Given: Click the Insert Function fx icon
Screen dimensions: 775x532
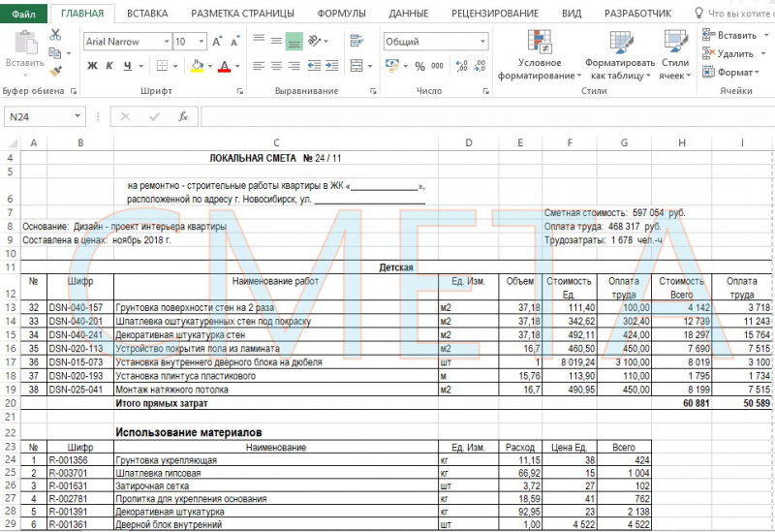Looking at the screenshot, I should tap(182, 116).
